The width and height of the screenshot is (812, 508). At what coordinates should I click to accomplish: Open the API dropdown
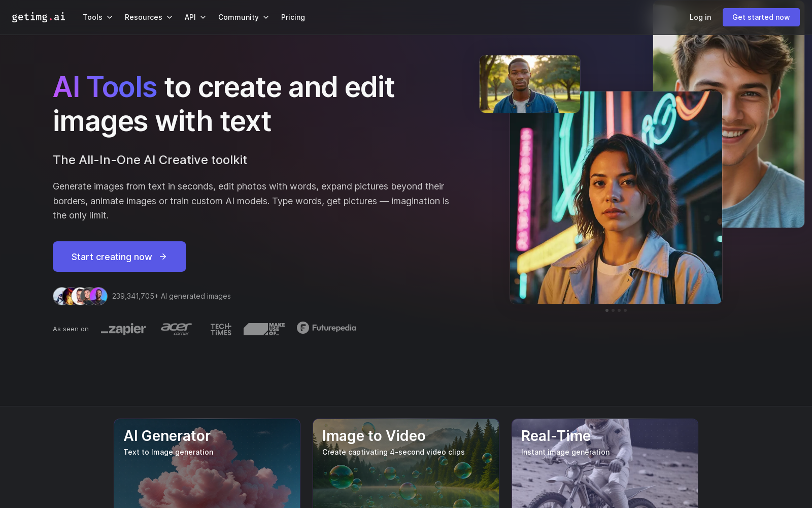195,17
